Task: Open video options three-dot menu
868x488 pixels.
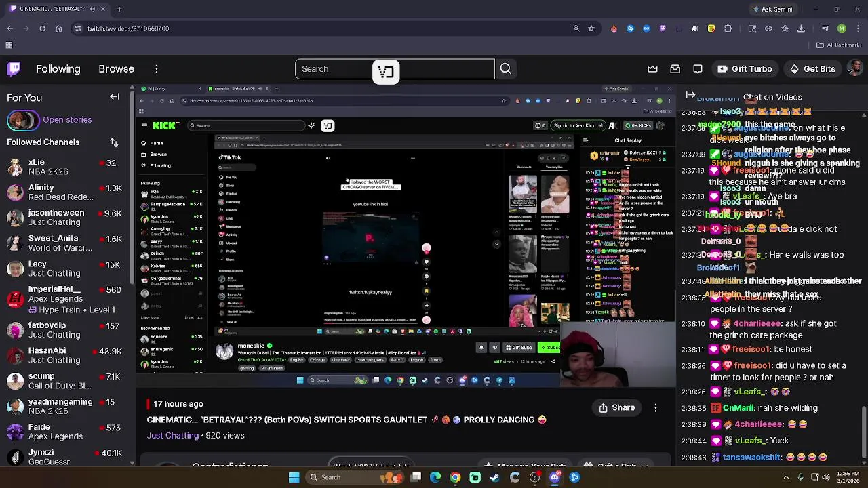Action: tap(655, 408)
